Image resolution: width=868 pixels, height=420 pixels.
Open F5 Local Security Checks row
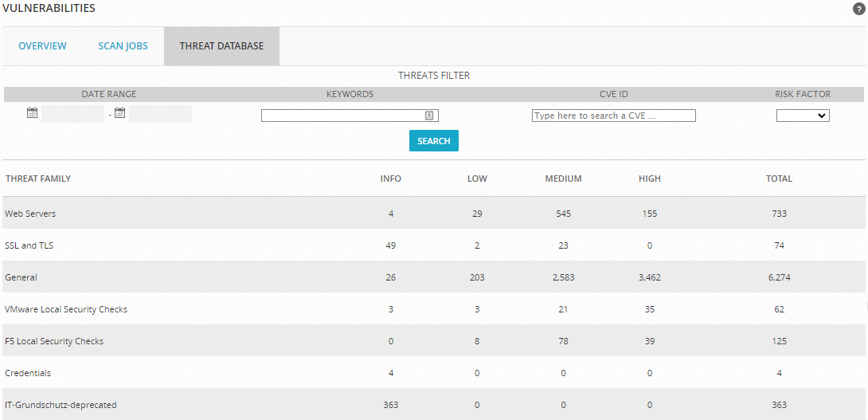pyautogui.click(x=54, y=341)
